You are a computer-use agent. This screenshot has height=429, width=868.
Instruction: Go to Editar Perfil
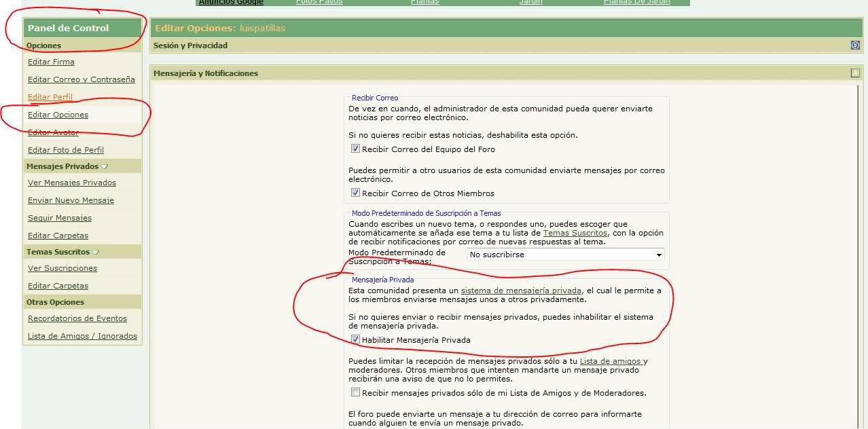point(50,97)
